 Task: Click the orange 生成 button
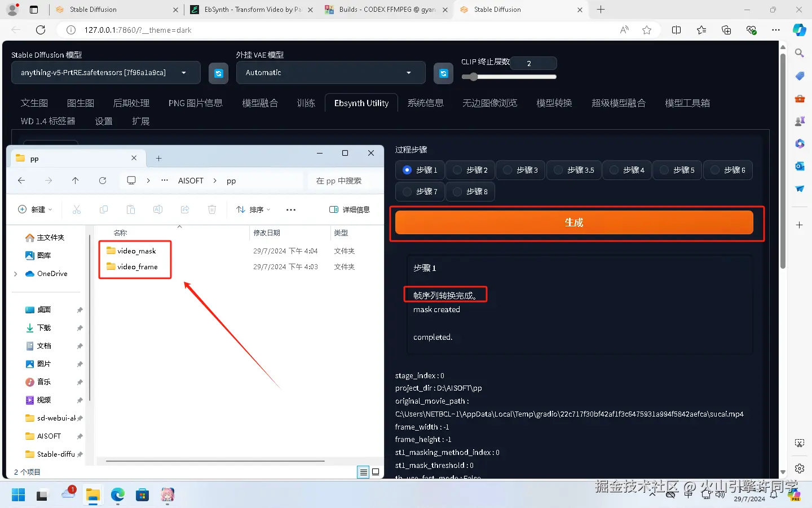coord(574,222)
